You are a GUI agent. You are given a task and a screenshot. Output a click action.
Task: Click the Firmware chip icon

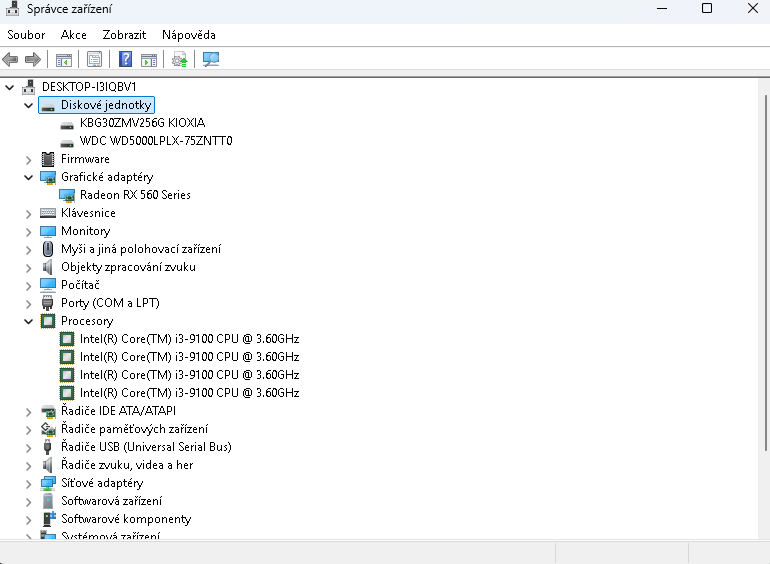tap(48, 159)
